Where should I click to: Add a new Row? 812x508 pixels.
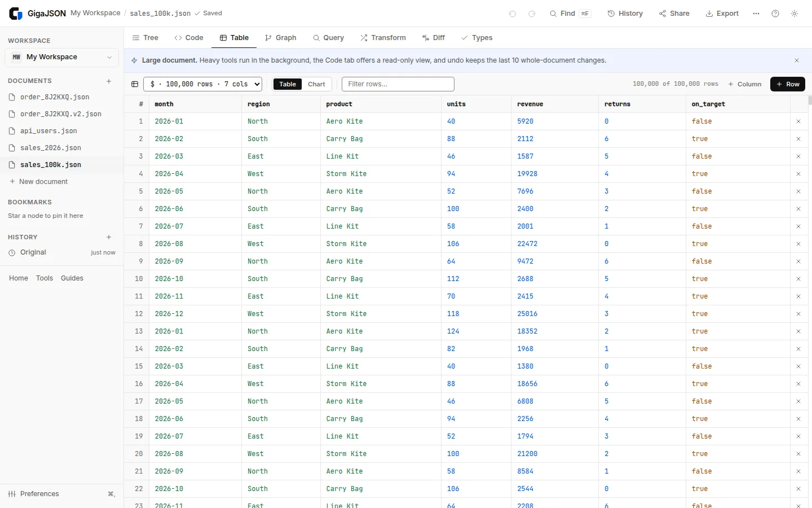(788, 84)
